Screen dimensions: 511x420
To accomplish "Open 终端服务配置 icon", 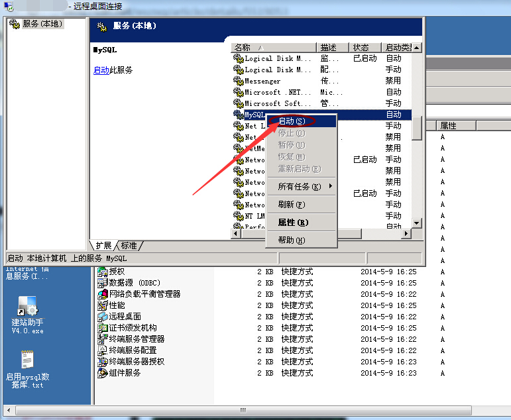I will click(103, 350).
